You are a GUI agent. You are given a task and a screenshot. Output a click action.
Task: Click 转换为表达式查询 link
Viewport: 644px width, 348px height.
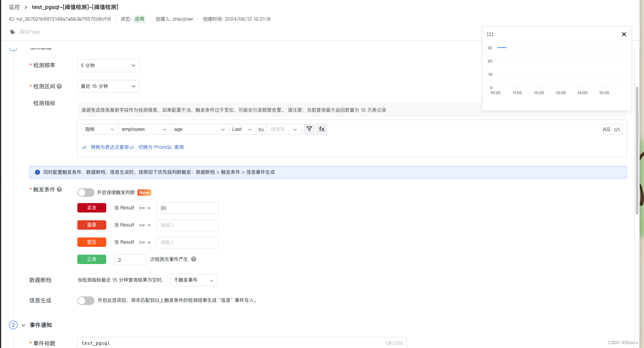(x=110, y=147)
